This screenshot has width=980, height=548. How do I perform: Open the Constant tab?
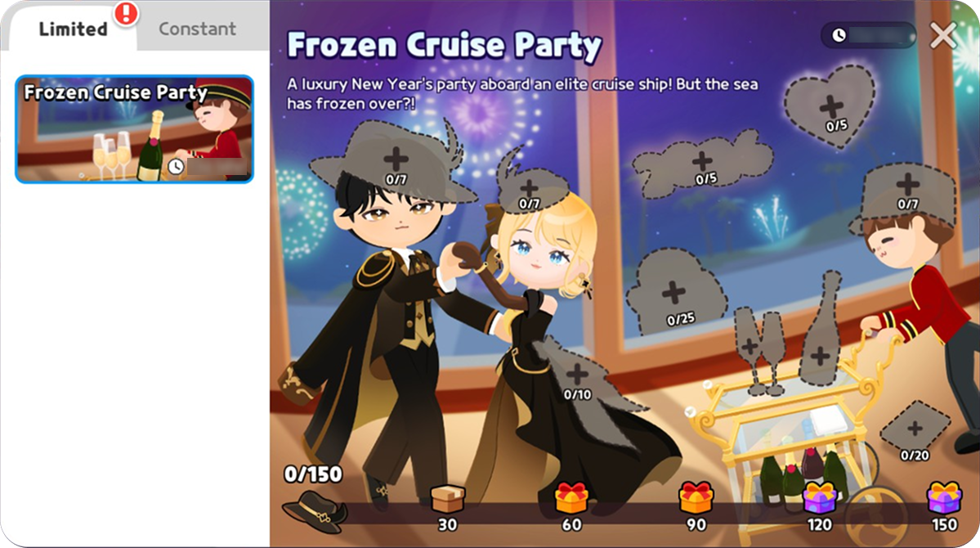198,29
